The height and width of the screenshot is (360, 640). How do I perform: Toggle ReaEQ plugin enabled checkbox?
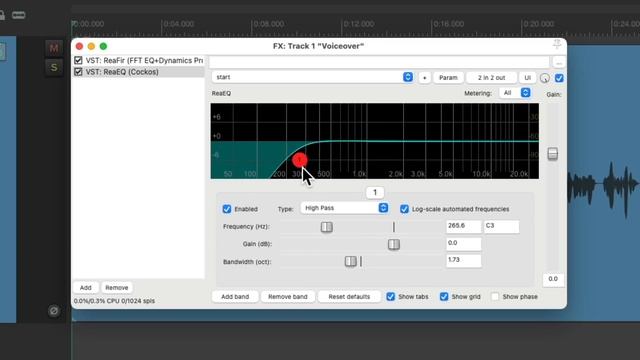pyautogui.click(x=78, y=72)
